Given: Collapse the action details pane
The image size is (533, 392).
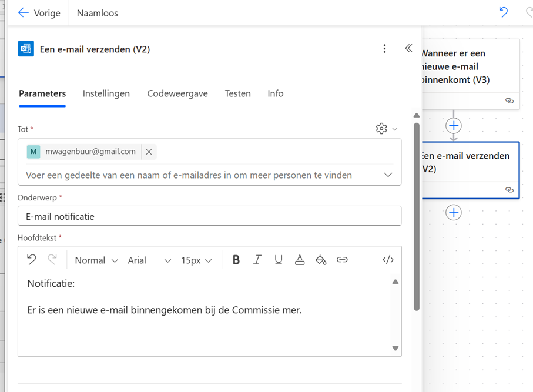Looking at the screenshot, I should coord(408,49).
